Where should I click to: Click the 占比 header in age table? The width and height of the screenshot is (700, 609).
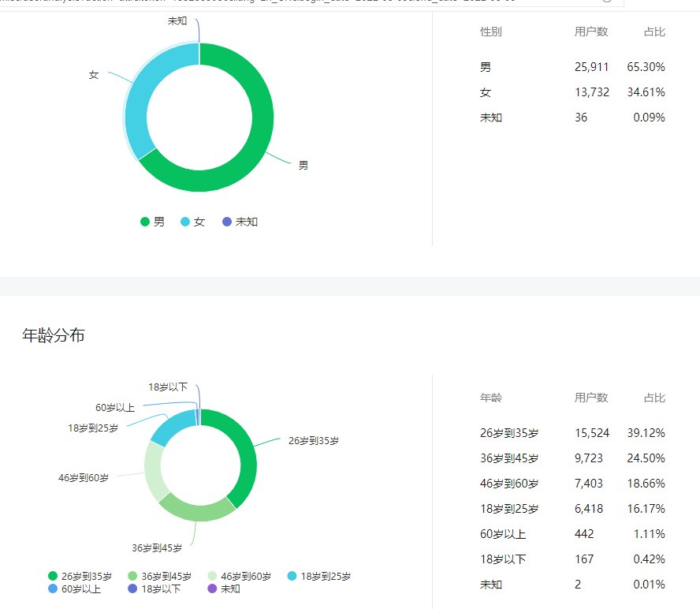(x=654, y=398)
